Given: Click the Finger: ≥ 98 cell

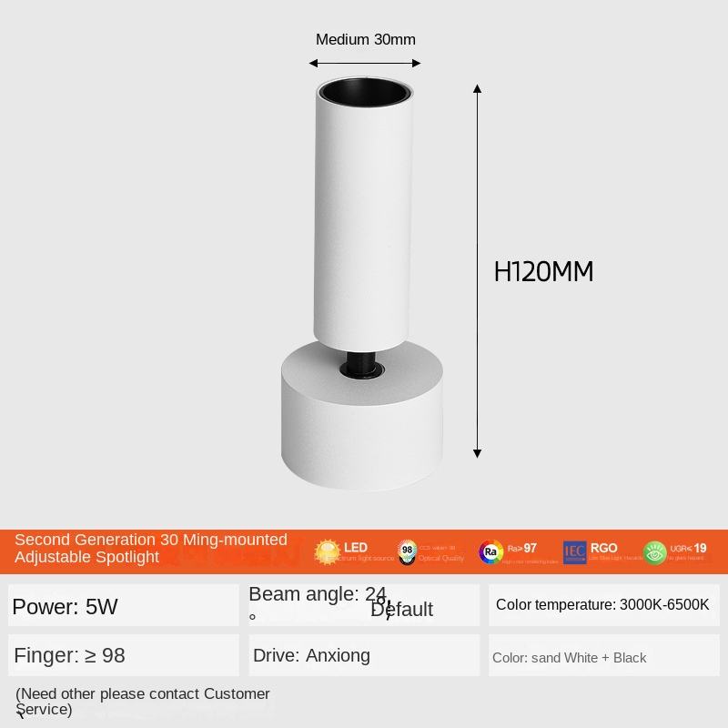Looking at the screenshot, I should click(124, 655).
